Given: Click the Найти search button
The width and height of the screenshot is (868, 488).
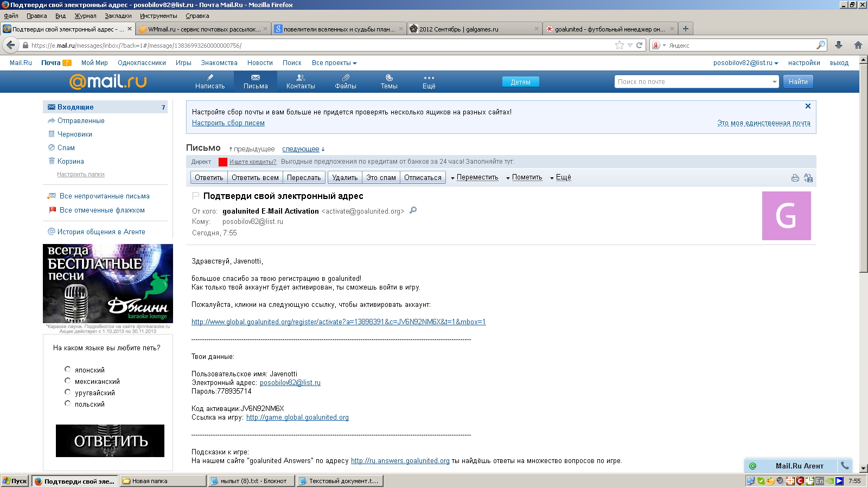Looking at the screenshot, I should [798, 82].
